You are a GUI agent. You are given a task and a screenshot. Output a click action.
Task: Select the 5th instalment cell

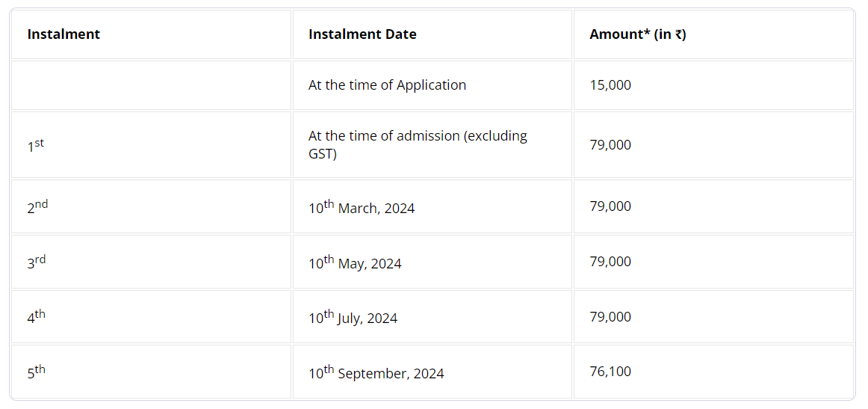coord(151,372)
